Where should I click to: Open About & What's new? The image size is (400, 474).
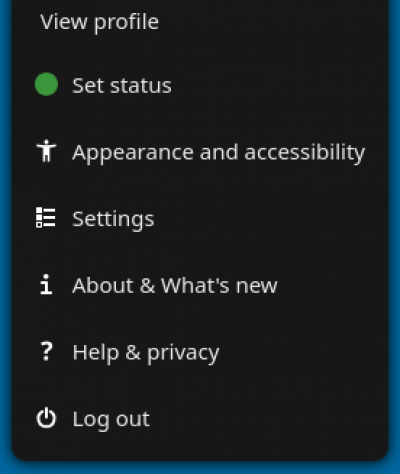pos(200,285)
